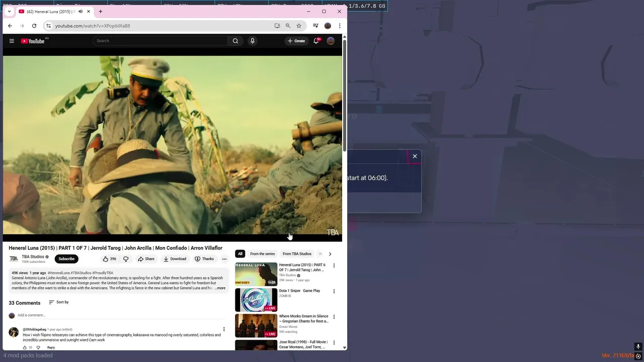Select the All filter chip
The width and height of the screenshot is (644, 362).
click(x=240, y=254)
